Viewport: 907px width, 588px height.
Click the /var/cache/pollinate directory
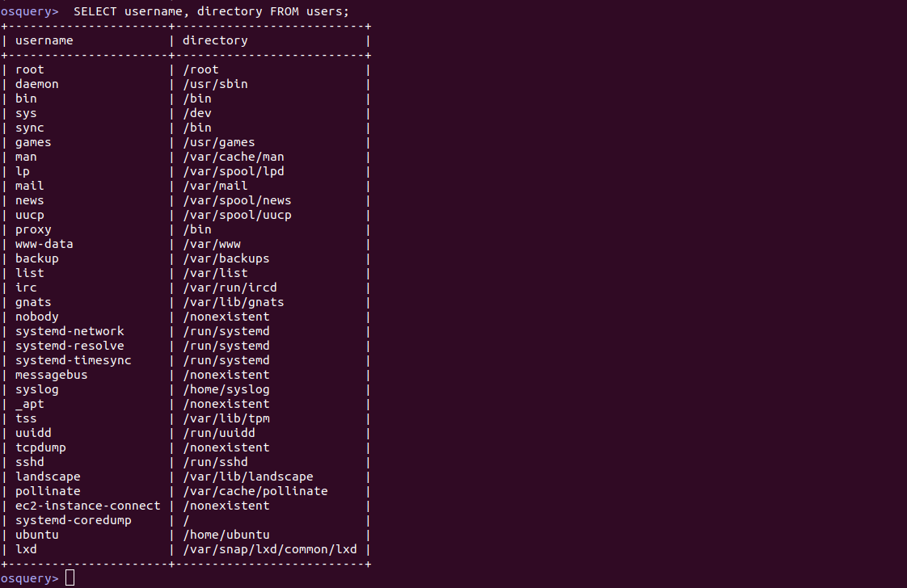[x=255, y=491]
